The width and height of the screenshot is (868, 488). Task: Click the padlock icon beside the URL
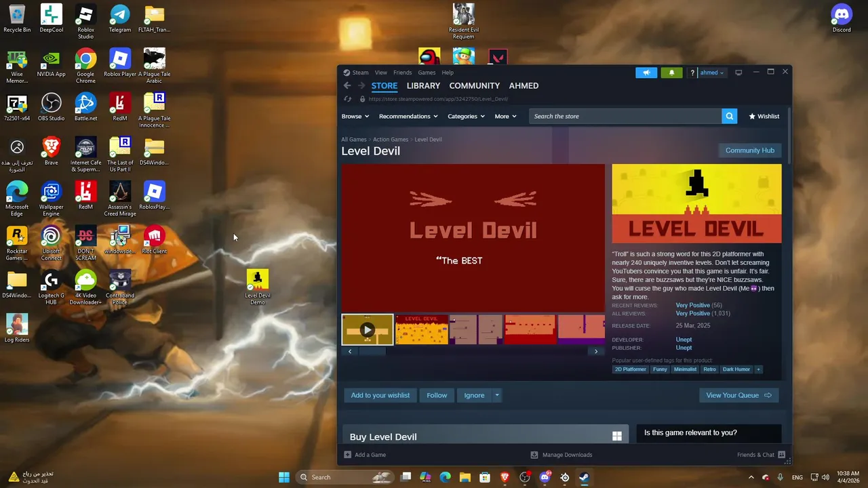[362, 99]
